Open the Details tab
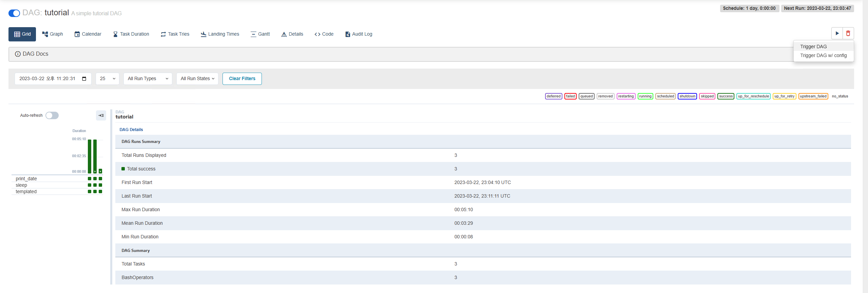The height and width of the screenshot is (293, 868). pos(292,34)
